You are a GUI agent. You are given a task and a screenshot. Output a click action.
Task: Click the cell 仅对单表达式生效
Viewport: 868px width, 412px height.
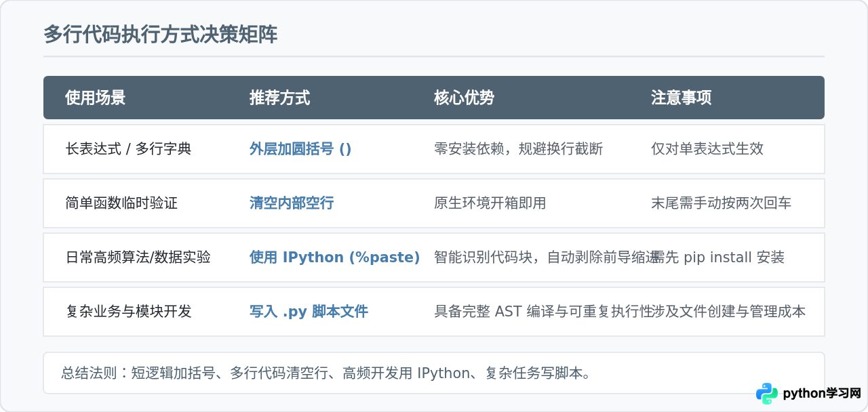click(x=707, y=148)
